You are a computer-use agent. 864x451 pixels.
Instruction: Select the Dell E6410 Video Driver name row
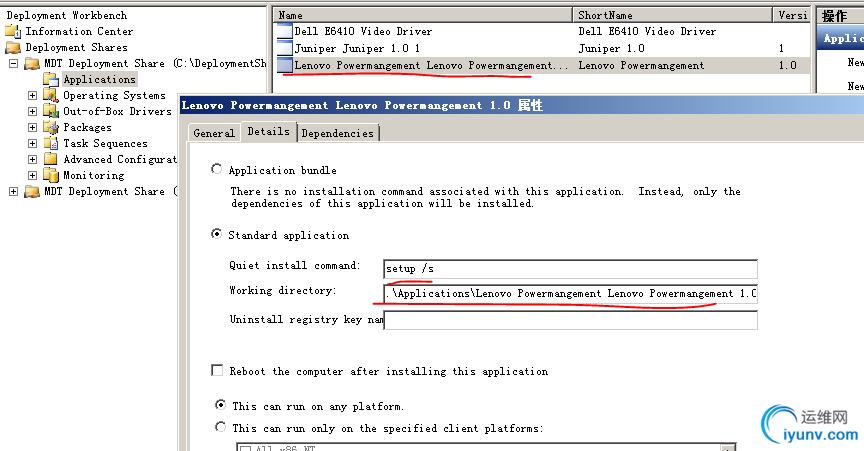(x=363, y=31)
